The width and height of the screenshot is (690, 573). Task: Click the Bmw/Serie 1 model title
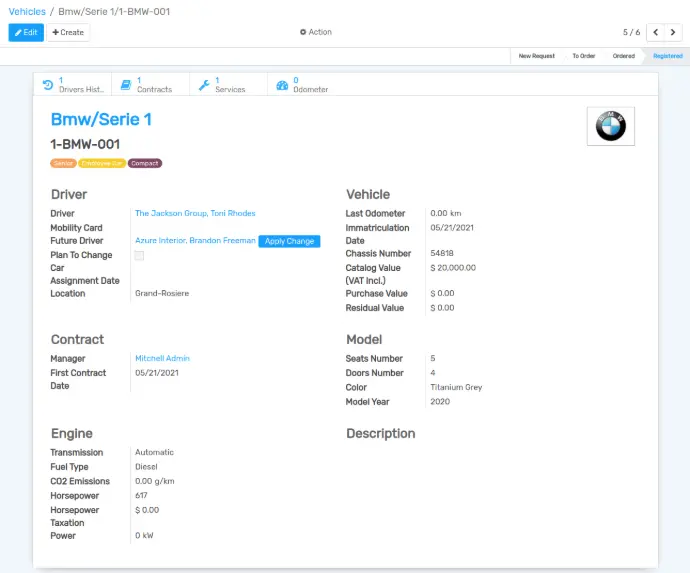(x=101, y=119)
